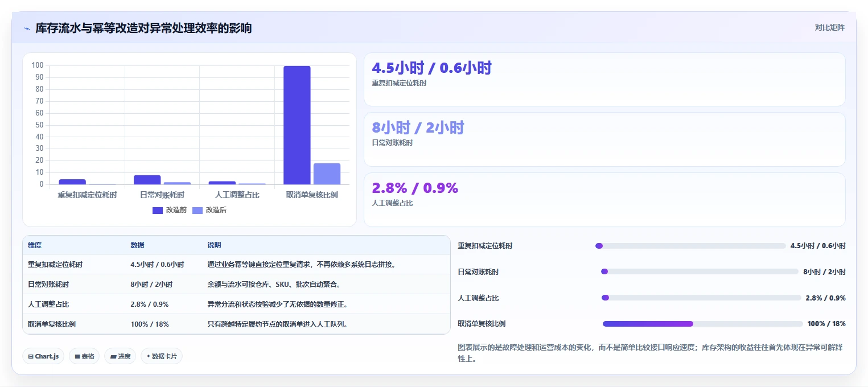
Task: Click the 100 tick on the chart y-axis
Action: tap(38, 65)
